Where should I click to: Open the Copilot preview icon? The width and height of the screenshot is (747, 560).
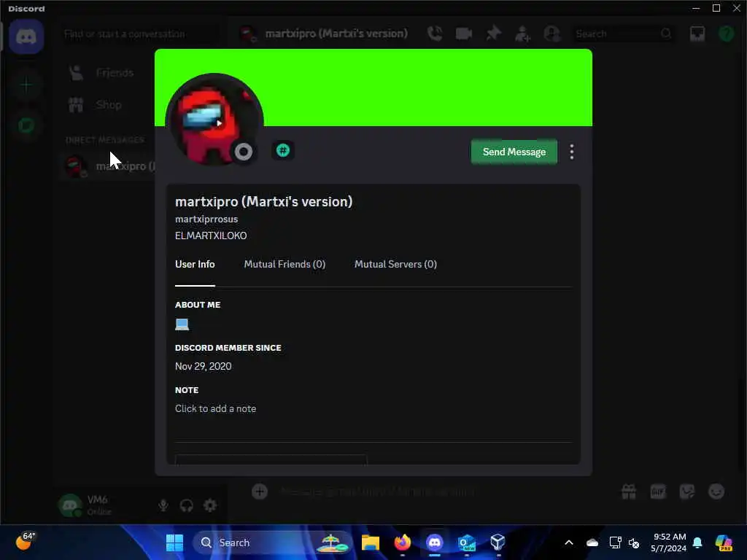click(x=724, y=542)
